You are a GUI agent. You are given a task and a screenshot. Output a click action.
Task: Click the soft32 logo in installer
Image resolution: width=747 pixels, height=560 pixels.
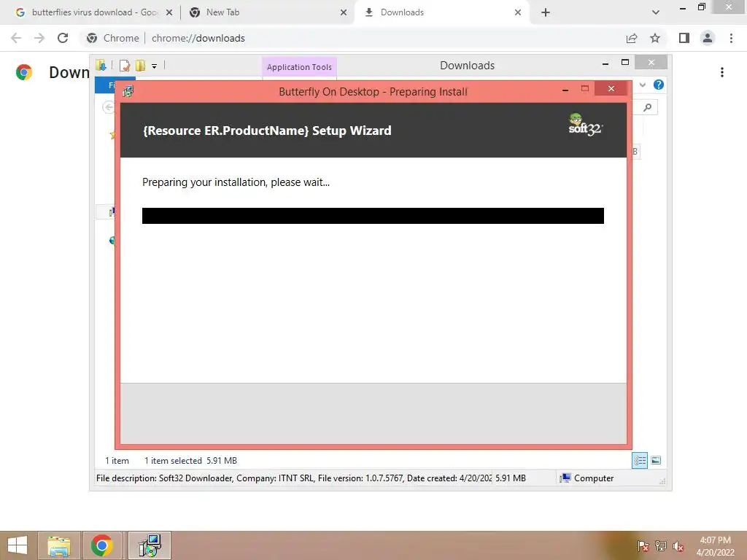[x=585, y=125]
